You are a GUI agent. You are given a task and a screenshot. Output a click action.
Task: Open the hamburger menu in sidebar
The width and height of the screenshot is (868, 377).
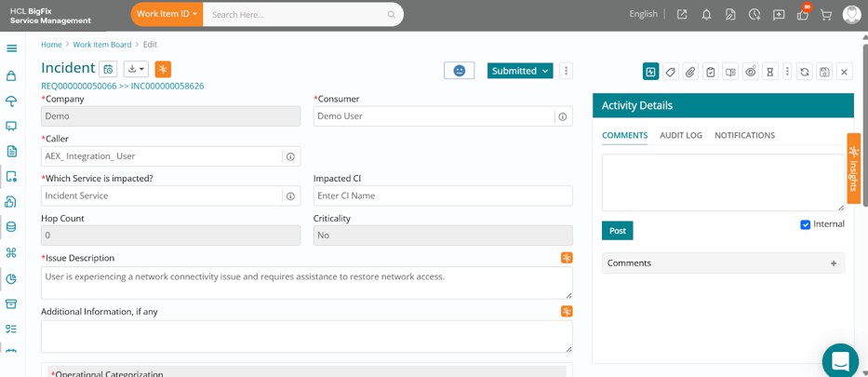tap(11, 48)
